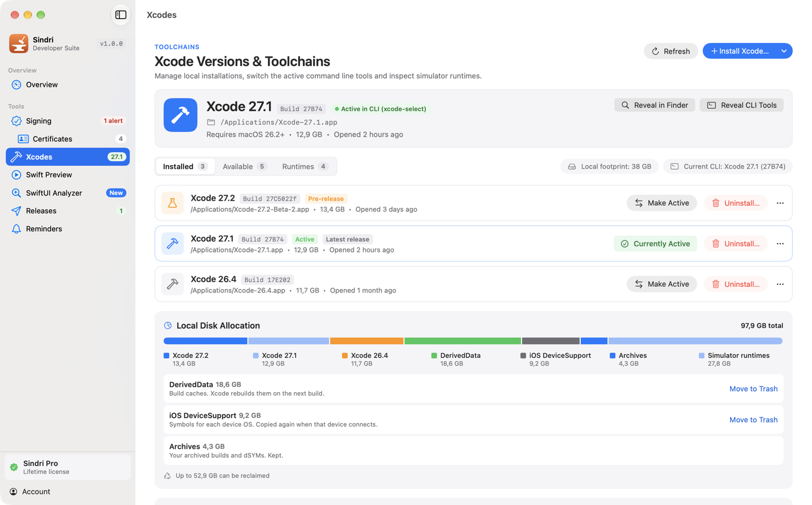Click the Currently Active status button
Screen dimensions: 812x505
click(655, 243)
